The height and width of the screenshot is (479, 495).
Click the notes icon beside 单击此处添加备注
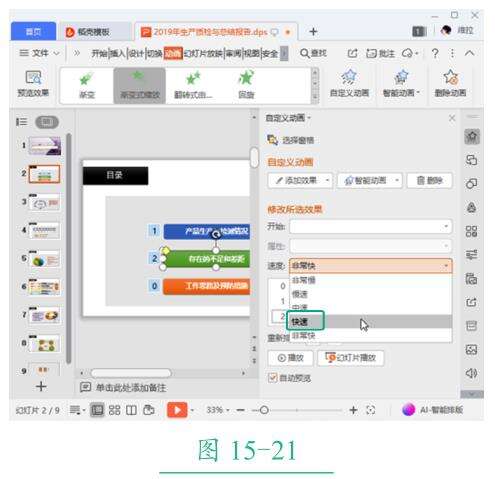pos(85,387)
